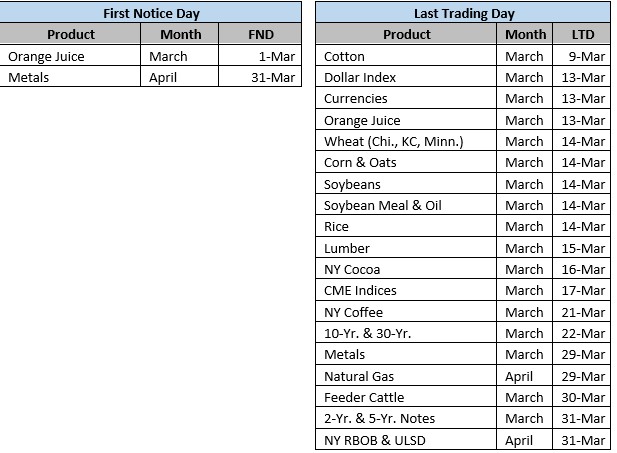Click the First Notice Day header
Screen dimensions: 617x453
click(x=150, y=13)
